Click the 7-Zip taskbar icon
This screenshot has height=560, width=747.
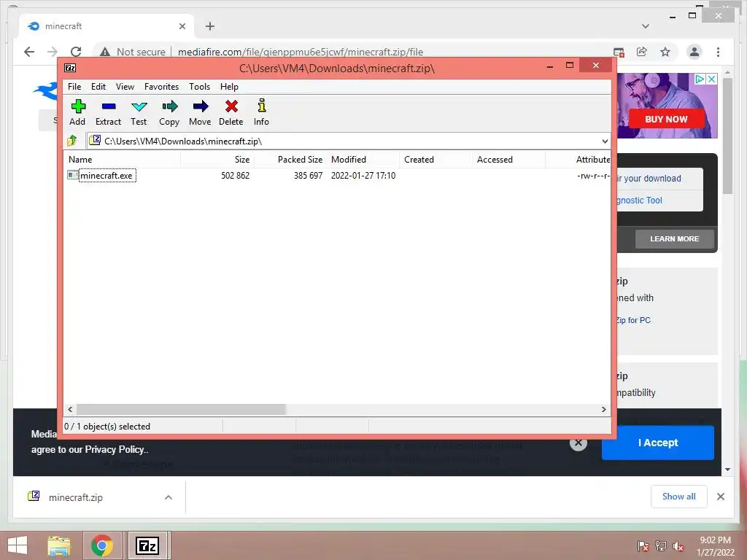(x=147, y=545)
